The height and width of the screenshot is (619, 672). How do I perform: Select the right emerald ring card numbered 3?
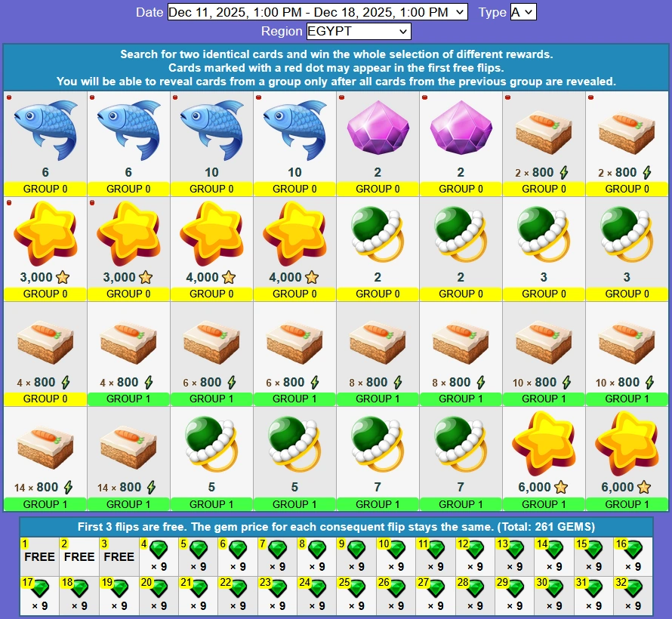tap(627, 249)
